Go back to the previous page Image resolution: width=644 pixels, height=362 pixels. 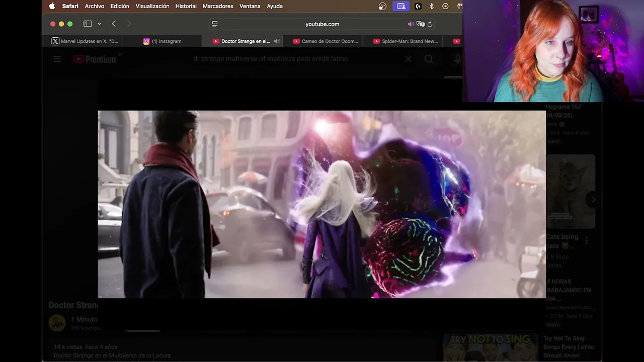114,24
